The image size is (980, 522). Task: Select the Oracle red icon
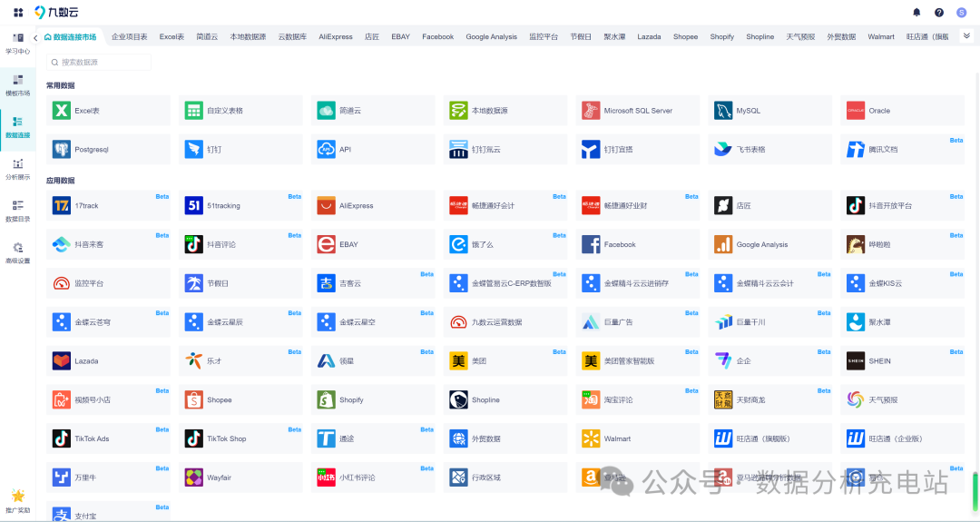tap(856, 111)
